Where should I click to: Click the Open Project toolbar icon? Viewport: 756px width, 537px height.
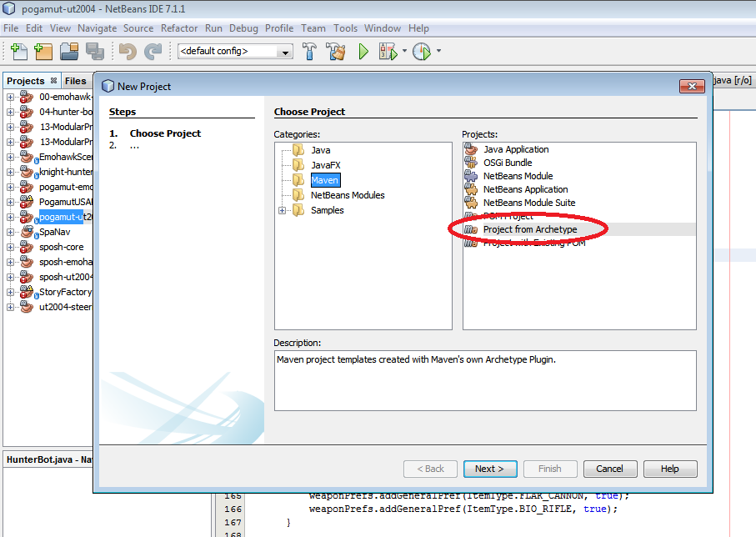coord(69,51)
